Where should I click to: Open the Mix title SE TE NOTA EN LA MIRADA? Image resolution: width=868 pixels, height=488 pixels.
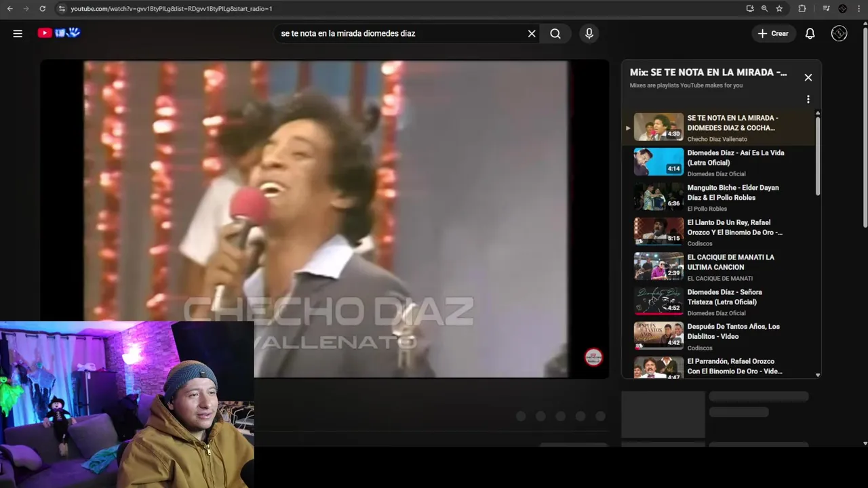point(708,72)
